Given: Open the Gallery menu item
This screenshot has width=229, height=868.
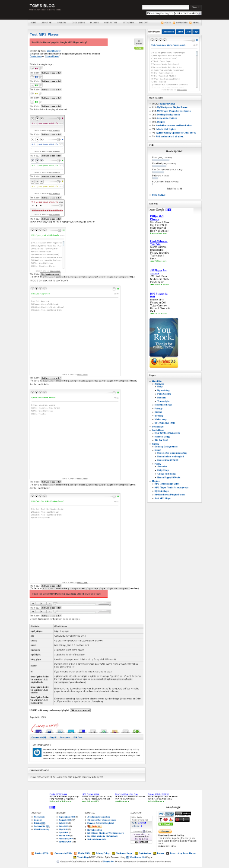Looking at the screenshot, I should [61, 22].
